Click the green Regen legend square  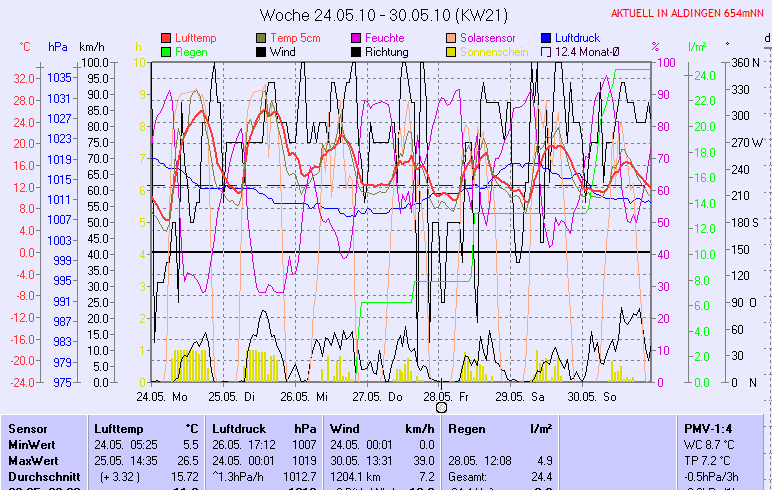point(166,52)
